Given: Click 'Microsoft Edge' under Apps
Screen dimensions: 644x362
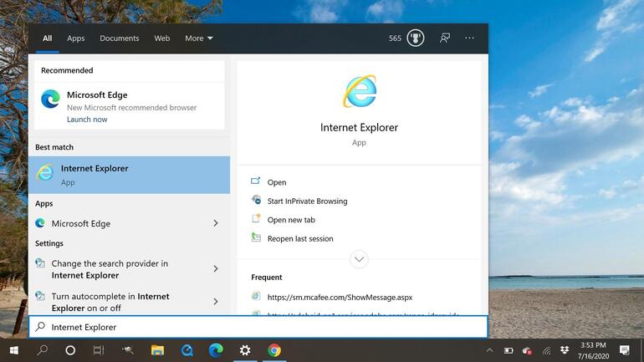Looking at the screenshot, I should pyautogui.click(x=81, y=223).
